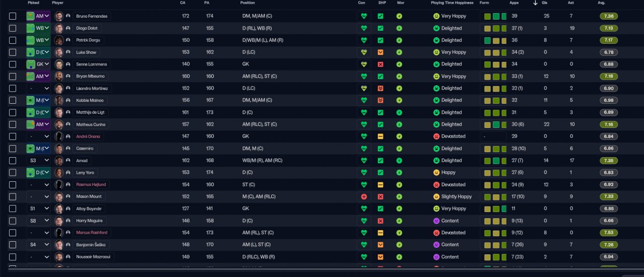Viewport: 644px width, 277px height.
Task: Click the person icon beside Casemiro
Action: pyautogui.click(x=68, y=149)
